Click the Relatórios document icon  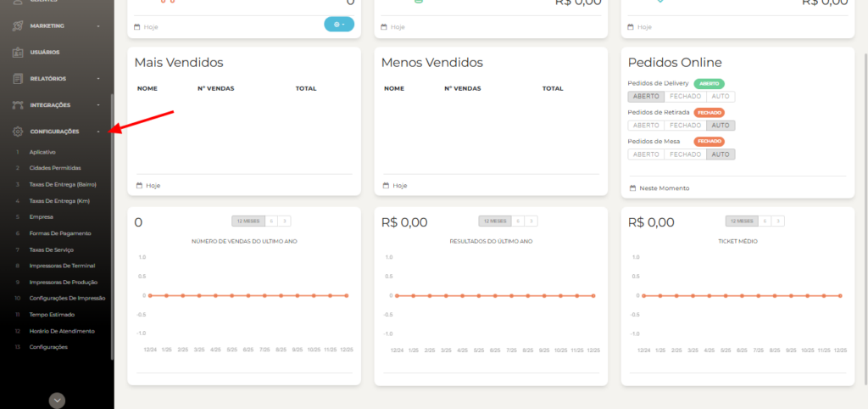(x=18, y=79)
